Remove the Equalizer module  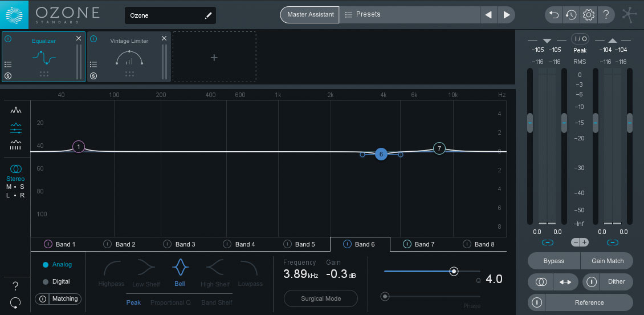click(79, 38)
